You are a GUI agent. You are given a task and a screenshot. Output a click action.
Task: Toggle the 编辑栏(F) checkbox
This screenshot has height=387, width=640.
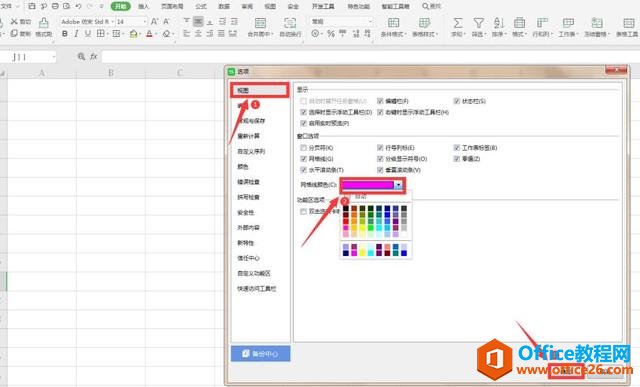coord(380,101)
